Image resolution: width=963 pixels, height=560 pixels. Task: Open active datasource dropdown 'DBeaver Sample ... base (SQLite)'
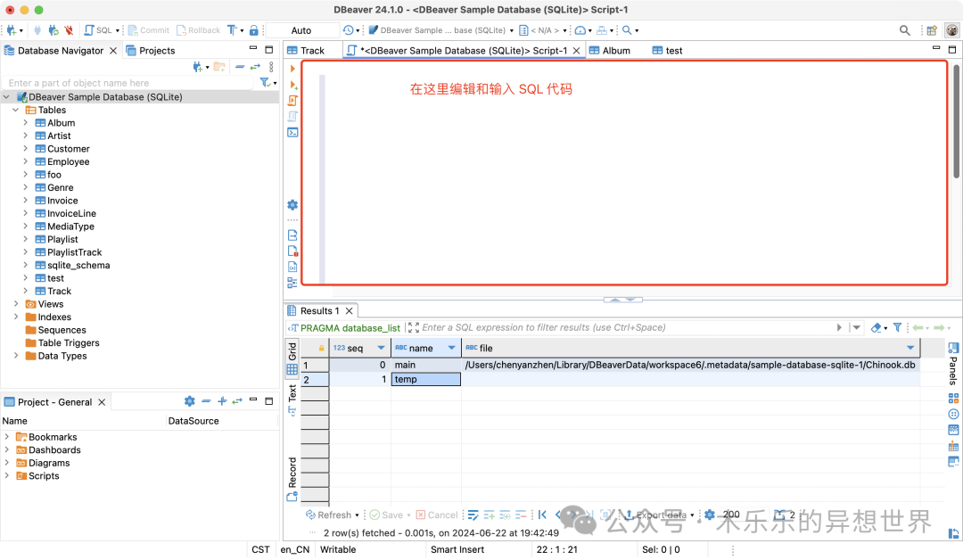tap(440, 30)
